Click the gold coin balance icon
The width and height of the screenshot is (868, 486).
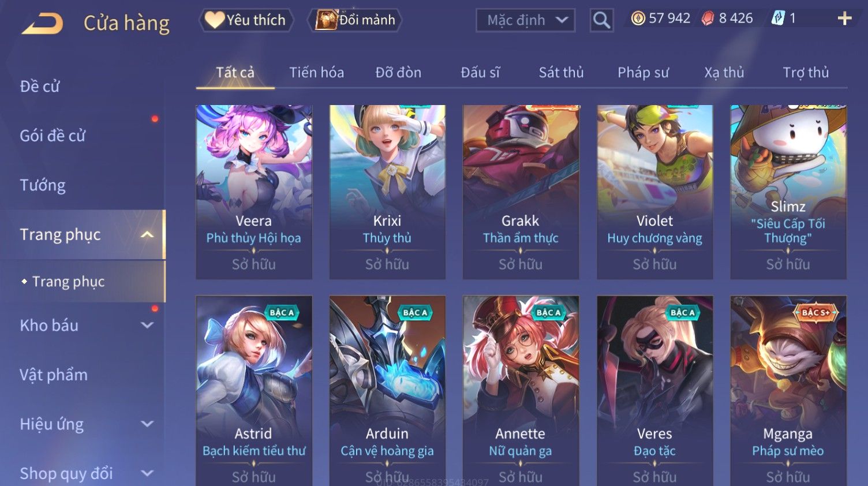pyautogui.click(x=638, y=18)
